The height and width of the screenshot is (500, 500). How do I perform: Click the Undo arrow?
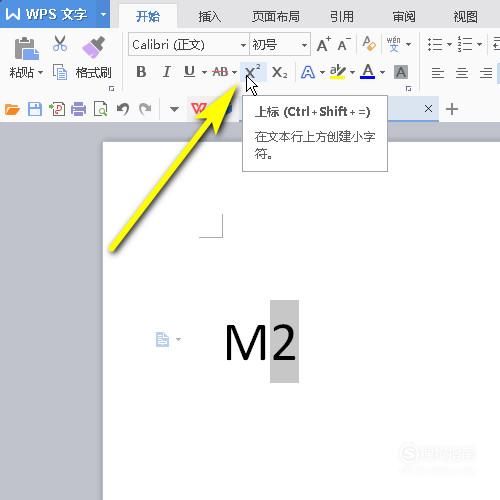coord(123,109)
